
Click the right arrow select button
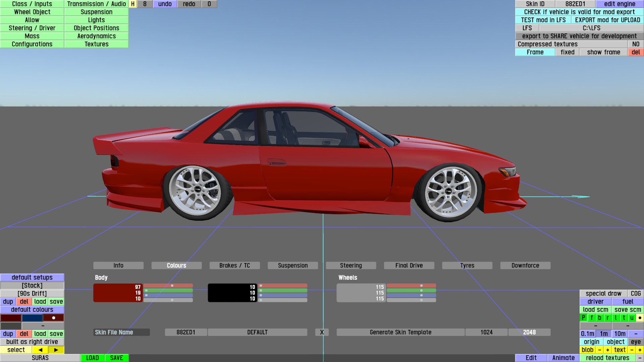[56, 350]
